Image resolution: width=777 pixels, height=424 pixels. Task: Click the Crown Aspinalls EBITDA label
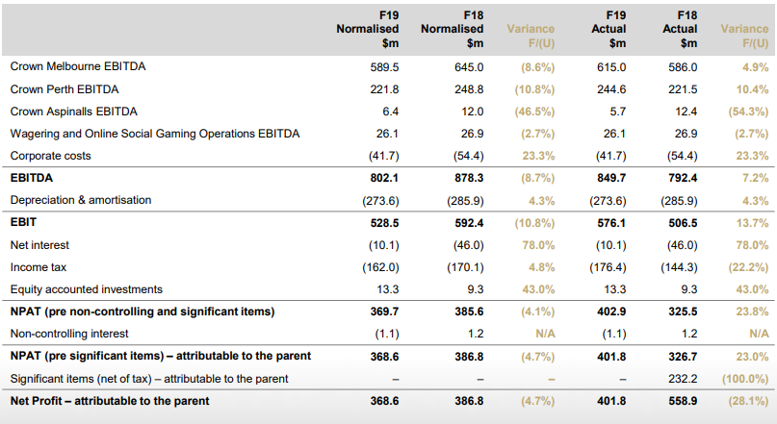pos(74,111)
